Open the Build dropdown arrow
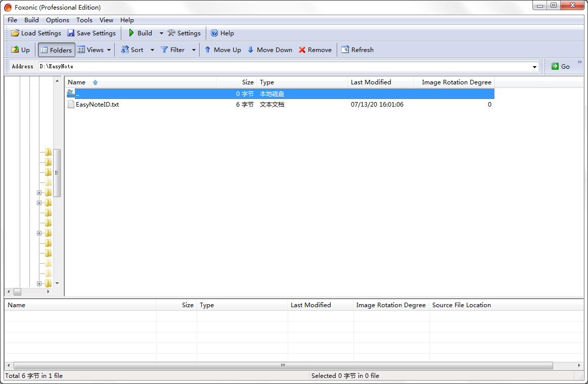588x384 pixels. (x=161, y=33)
